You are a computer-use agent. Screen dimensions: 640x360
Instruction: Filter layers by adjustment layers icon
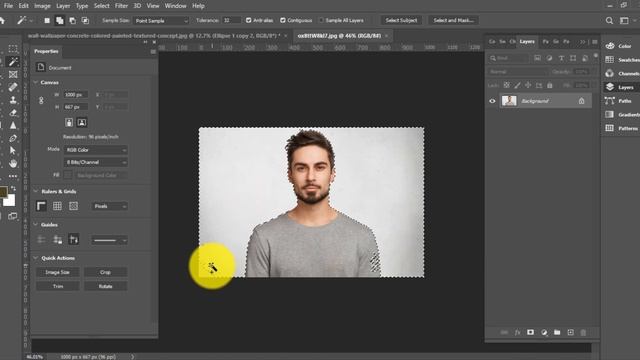(x=549, y=58)
